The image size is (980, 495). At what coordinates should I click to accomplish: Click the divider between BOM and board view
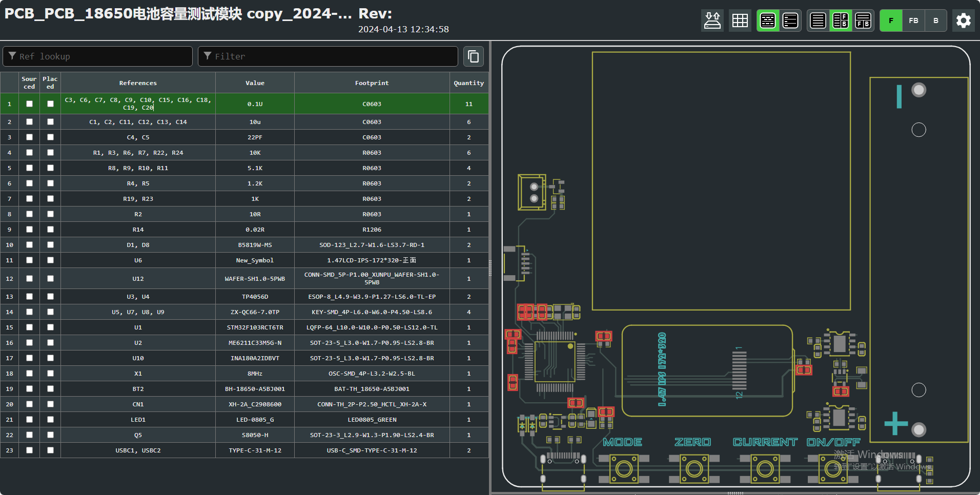click(490, 267)
